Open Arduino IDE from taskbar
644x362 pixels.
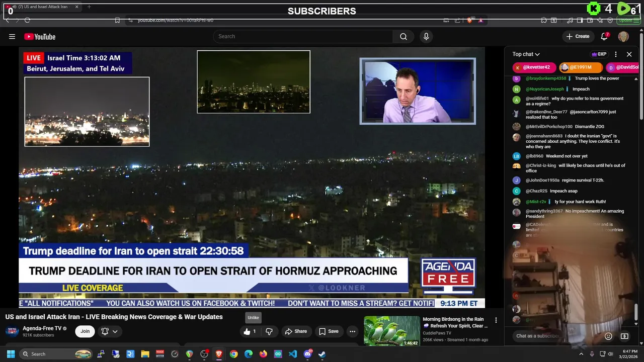click(278, 354)
